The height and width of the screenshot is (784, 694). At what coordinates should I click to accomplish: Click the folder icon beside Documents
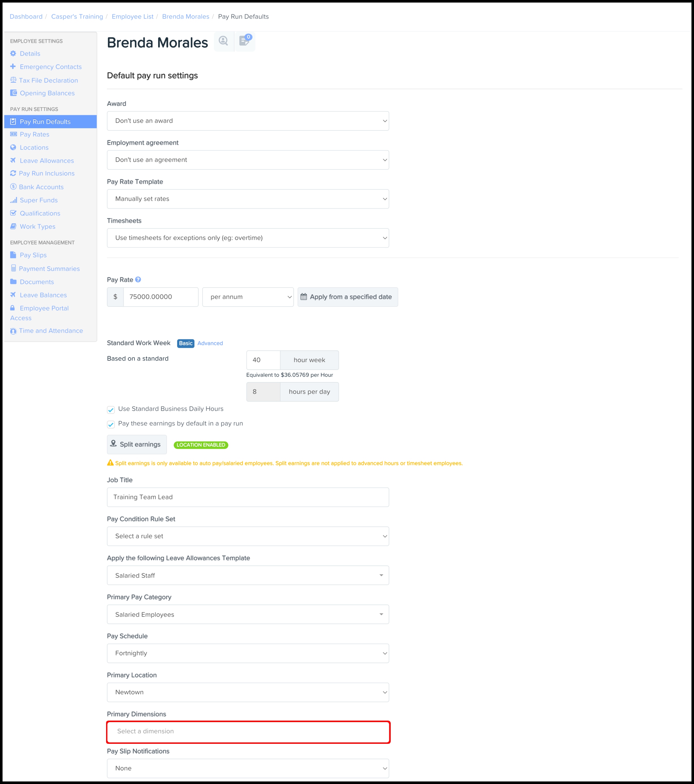(13, 282)
